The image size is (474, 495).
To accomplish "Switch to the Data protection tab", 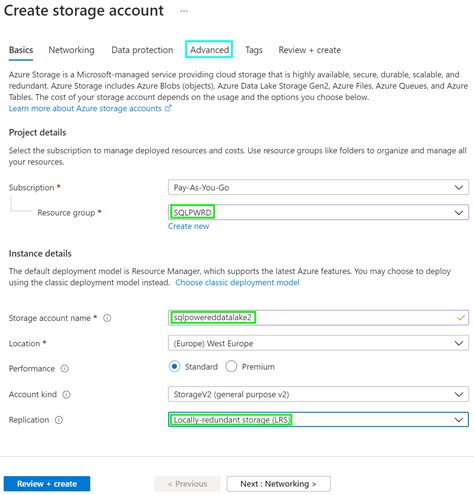I will click(142, 50).
